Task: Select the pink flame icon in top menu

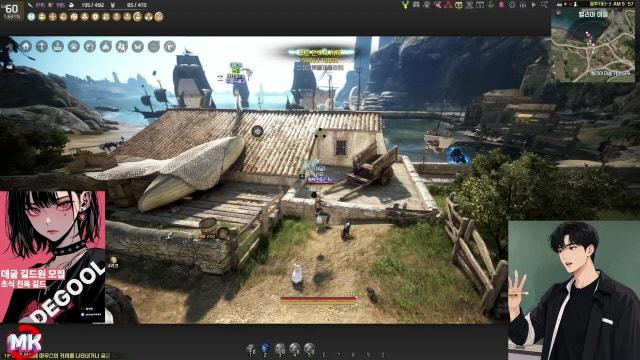Action: pyautogui.click(x=501, y=5)
